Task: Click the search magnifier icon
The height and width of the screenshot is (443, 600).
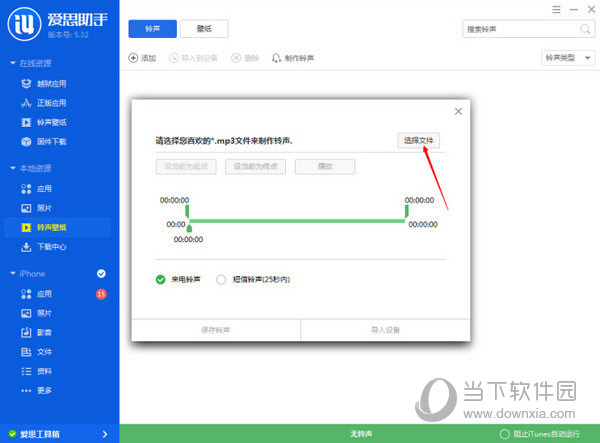Action: pyautogui.click(x=585, y=29)
